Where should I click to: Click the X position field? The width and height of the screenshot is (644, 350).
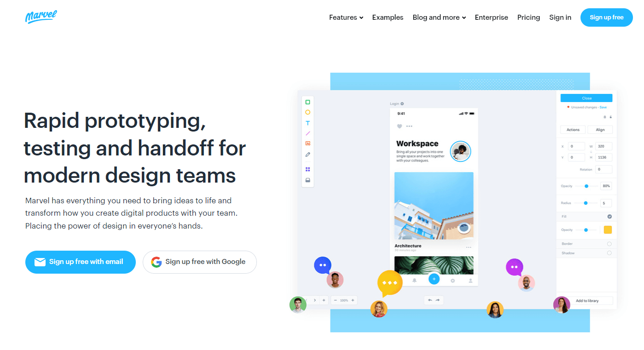[x=576, y=146]
